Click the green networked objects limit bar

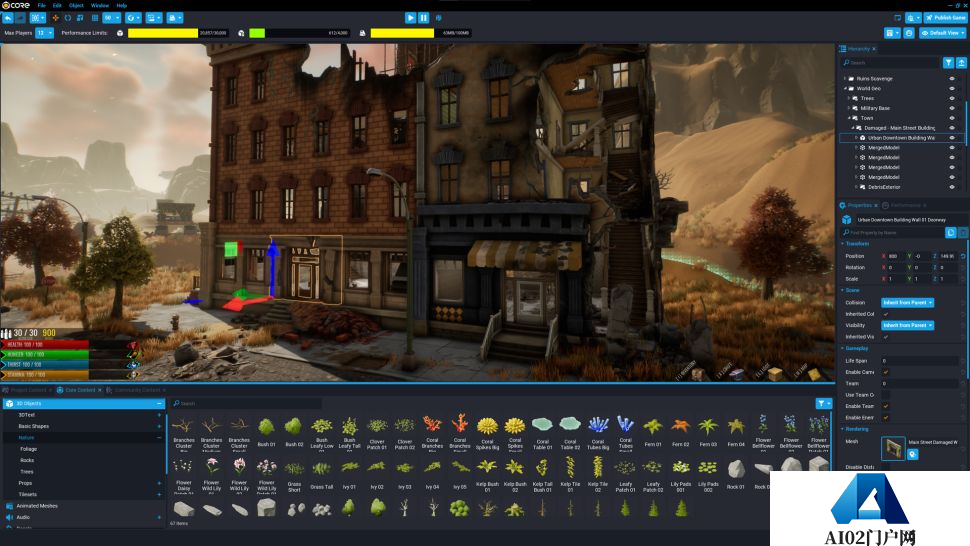pos(299,33)
